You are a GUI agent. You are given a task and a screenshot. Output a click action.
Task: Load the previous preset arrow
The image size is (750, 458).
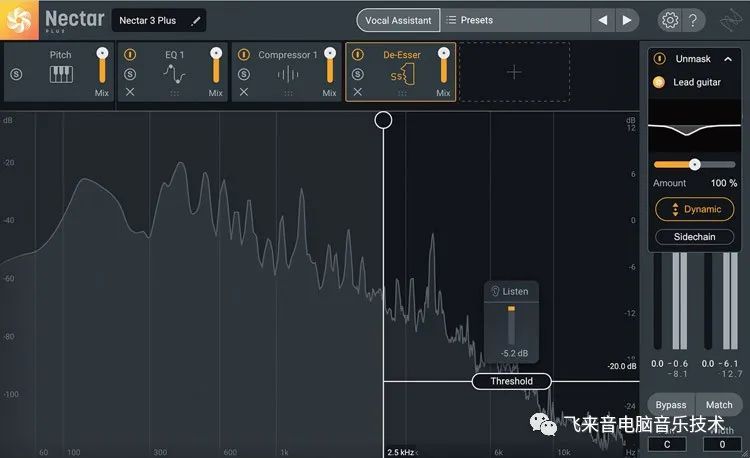(x=603, y=21)
